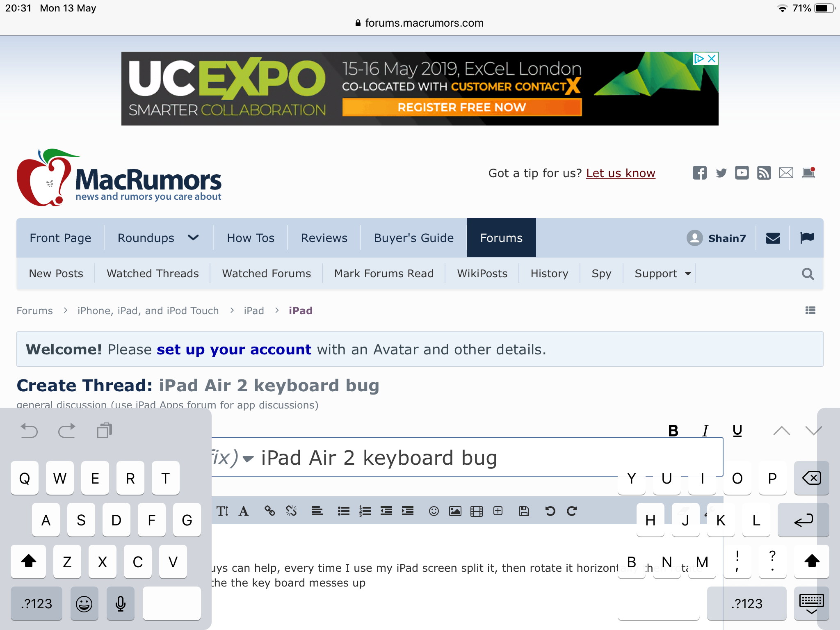Open the Reviews tab

[324, 238]
